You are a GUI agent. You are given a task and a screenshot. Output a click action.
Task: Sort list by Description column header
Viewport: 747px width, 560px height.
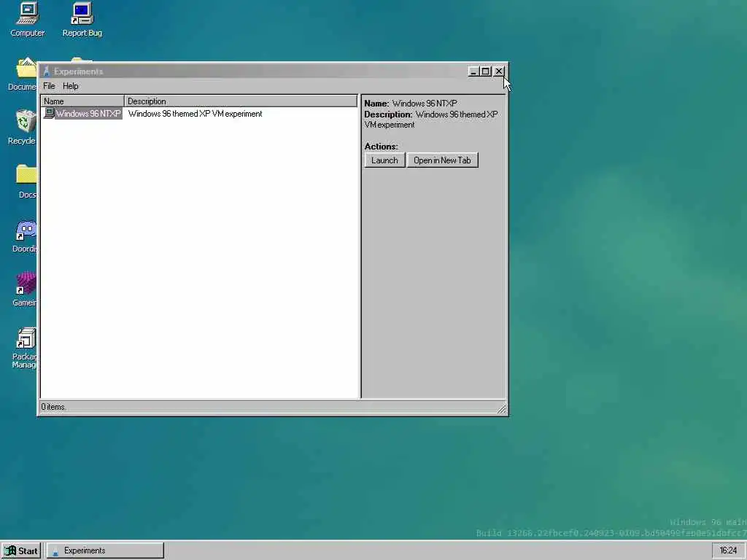tap(241, 101)
